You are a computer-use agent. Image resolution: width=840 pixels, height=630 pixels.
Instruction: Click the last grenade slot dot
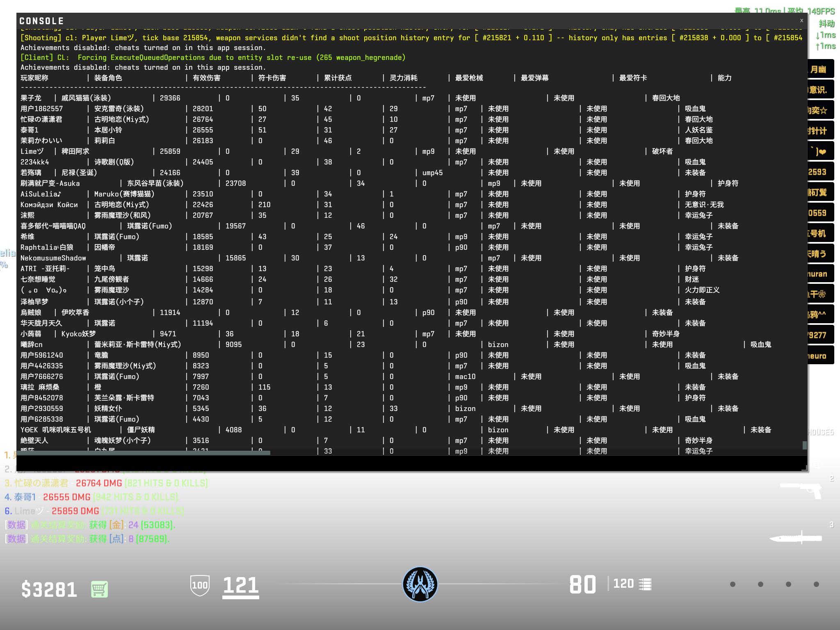[816, 584]
